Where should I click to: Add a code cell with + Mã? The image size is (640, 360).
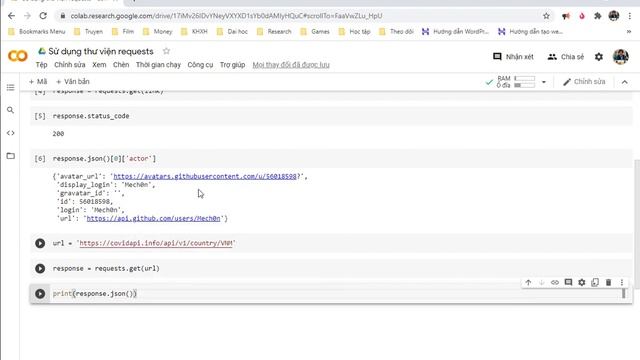(38, 82)
